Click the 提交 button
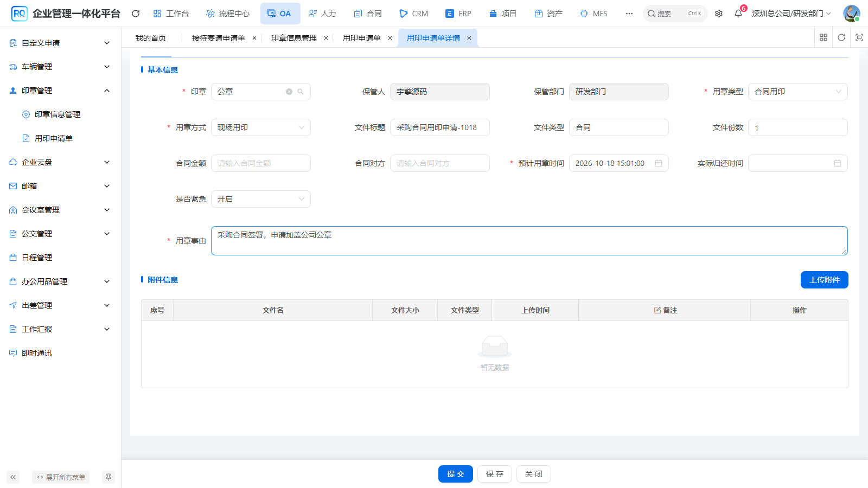 (x=456, y=474)
